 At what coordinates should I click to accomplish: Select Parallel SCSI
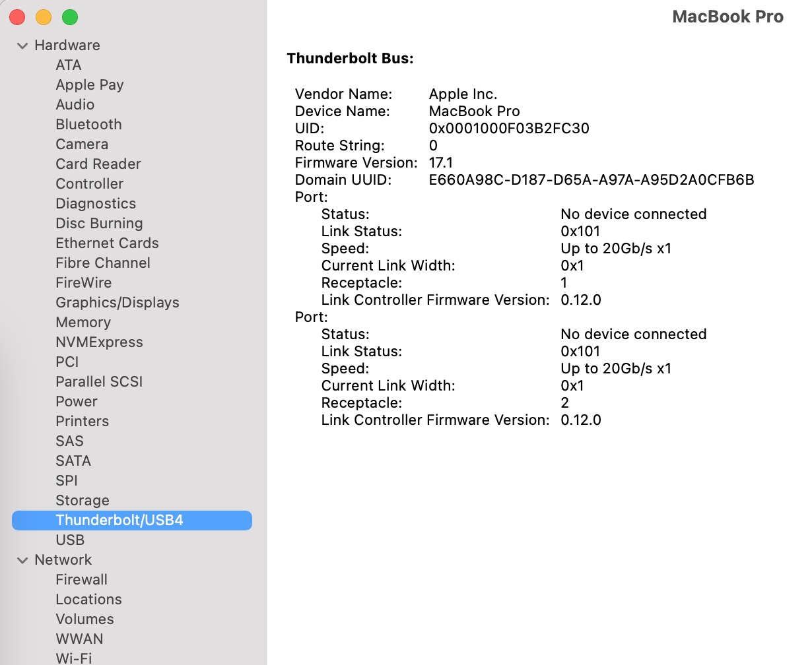[99, 382]
